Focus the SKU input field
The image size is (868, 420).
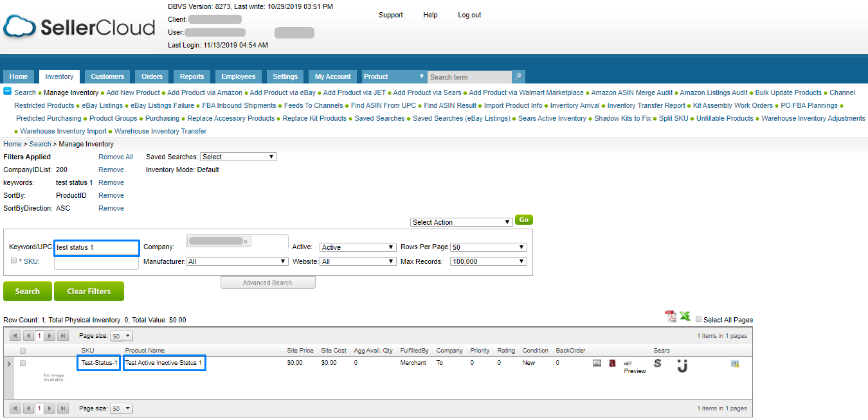(96, 263)
